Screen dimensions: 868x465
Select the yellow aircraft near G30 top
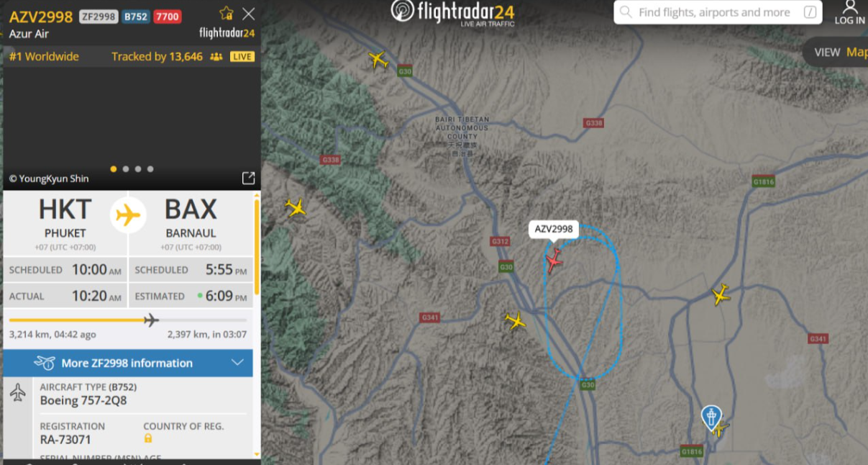point(378,60)
